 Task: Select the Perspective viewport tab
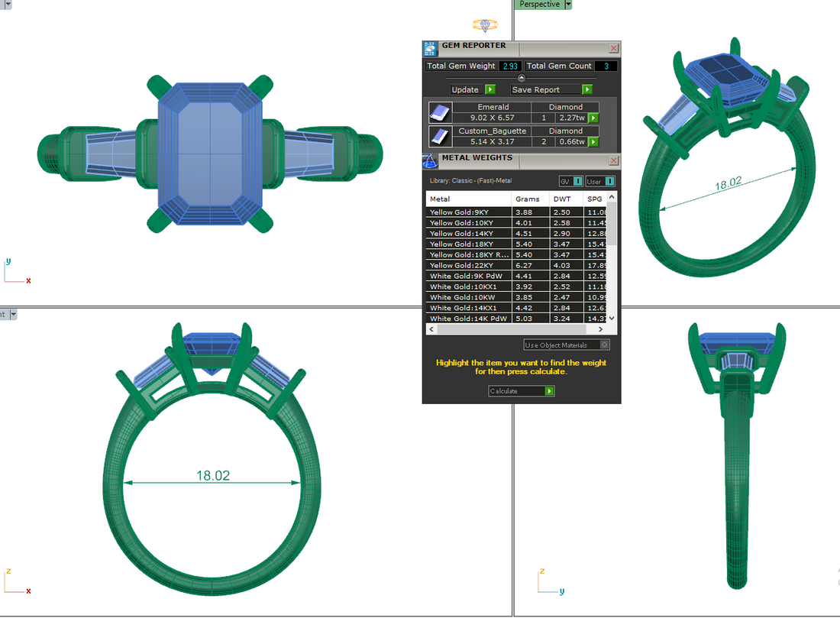[x=539, y=5]
